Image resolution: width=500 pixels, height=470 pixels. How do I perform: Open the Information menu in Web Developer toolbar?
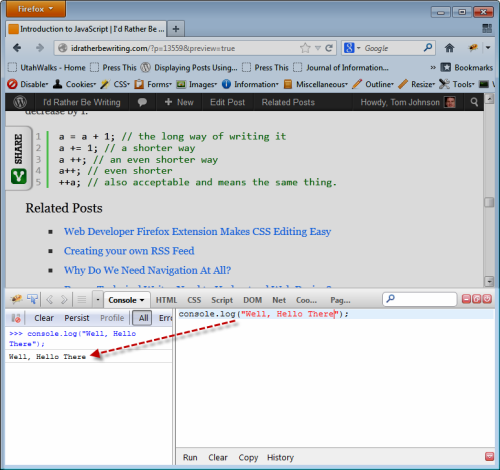click(x=250, y=84)
